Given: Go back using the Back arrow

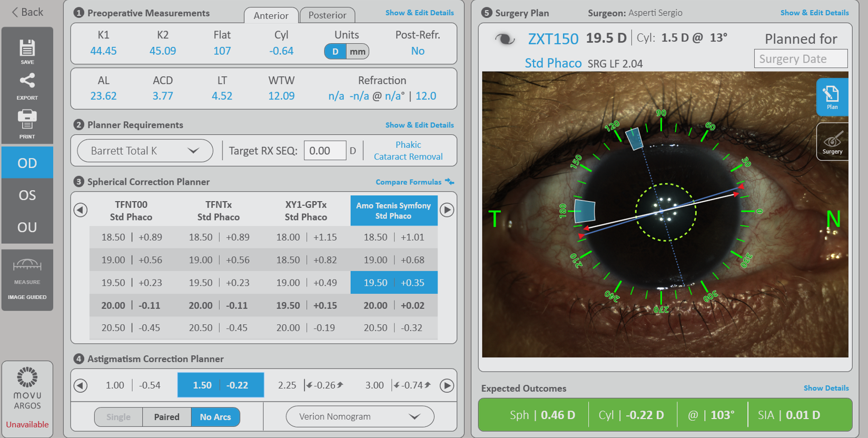Looking at the screenshot, I should 27,12.
